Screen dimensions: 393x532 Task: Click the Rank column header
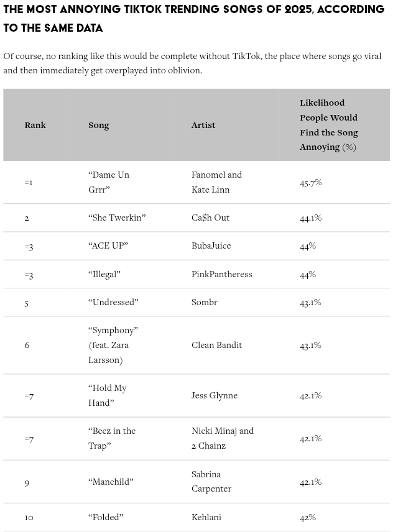point(35,125)
